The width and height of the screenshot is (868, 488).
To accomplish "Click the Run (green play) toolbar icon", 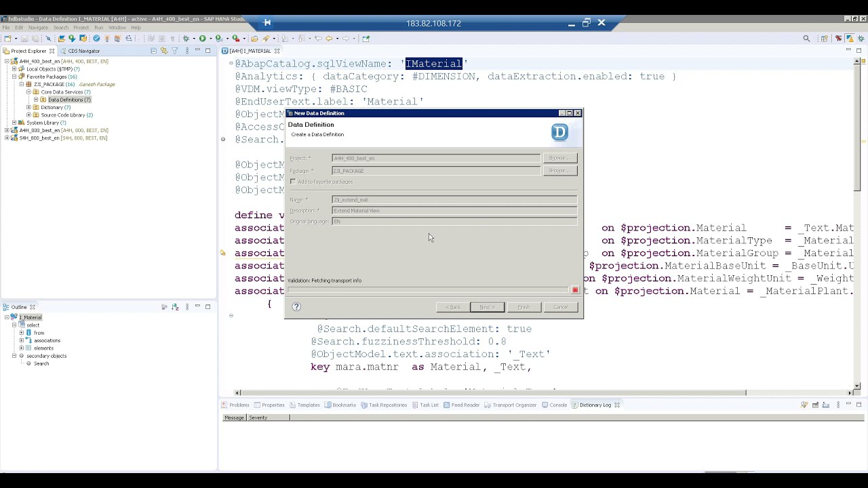I will (x=202, y=39).
